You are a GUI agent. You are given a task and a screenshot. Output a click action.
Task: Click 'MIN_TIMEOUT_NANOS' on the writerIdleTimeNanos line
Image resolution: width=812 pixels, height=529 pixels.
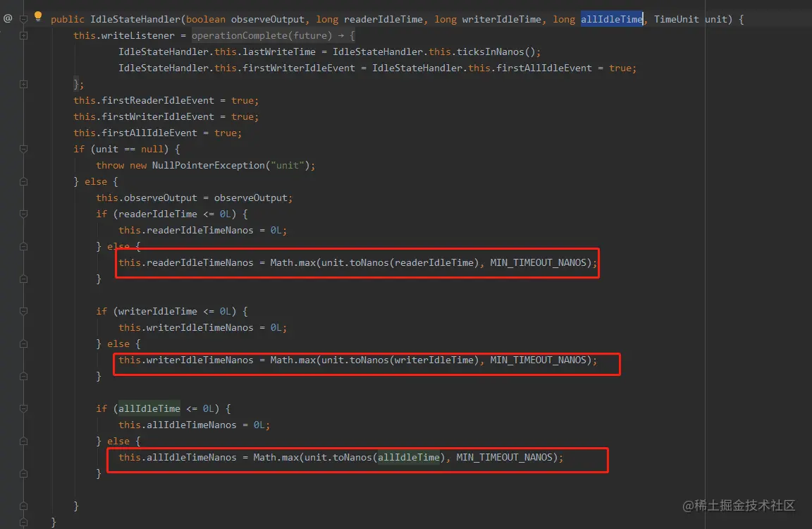click(538, 360)
